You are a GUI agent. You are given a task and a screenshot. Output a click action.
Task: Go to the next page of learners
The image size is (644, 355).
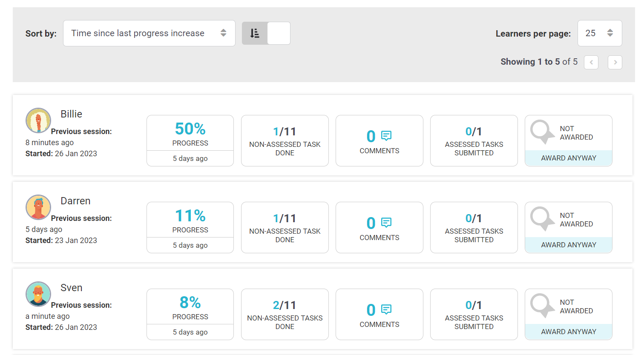[x=615, y=62]
